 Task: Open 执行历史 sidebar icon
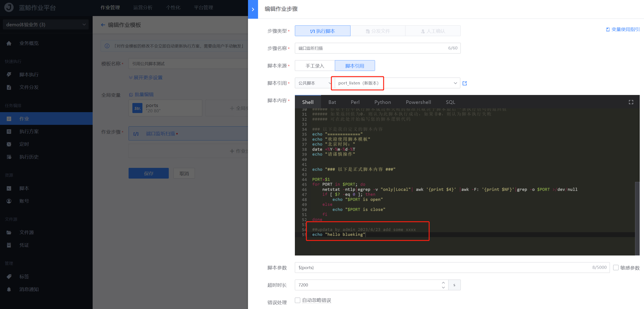tap(9, 157)
